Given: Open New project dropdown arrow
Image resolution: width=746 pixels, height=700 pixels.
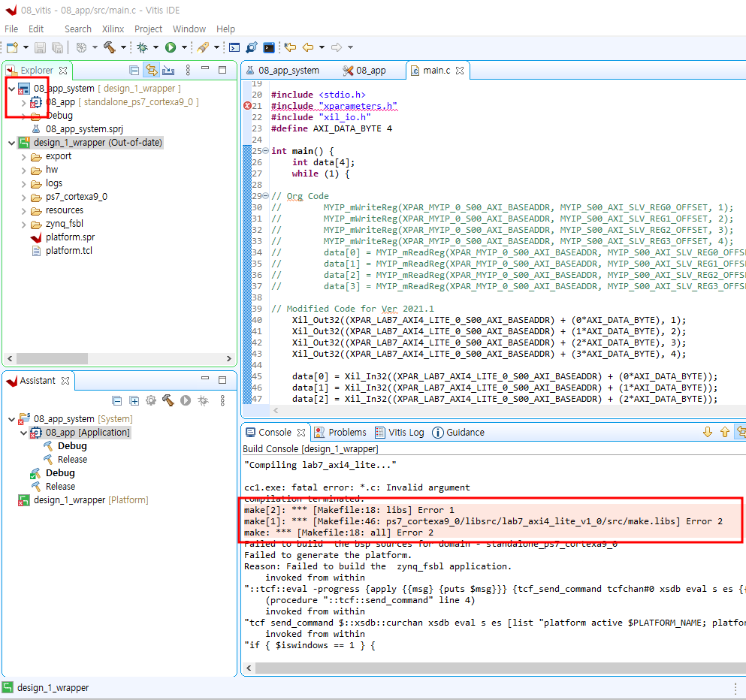Looking at the screenshot, I should tap(26, 47).
